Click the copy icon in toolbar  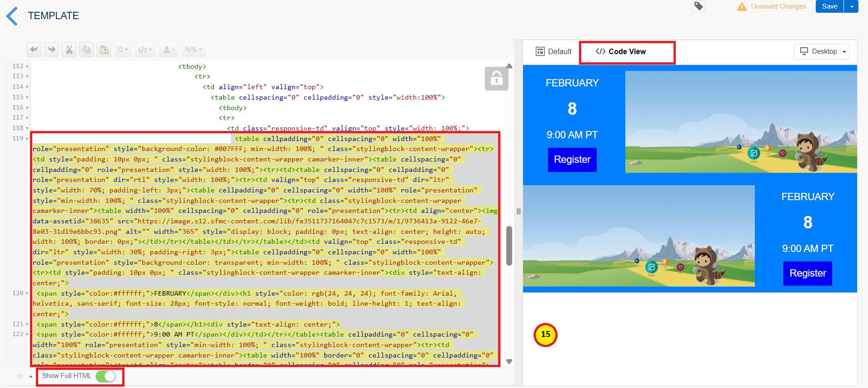pyautogui.click(x=86, y=49)
